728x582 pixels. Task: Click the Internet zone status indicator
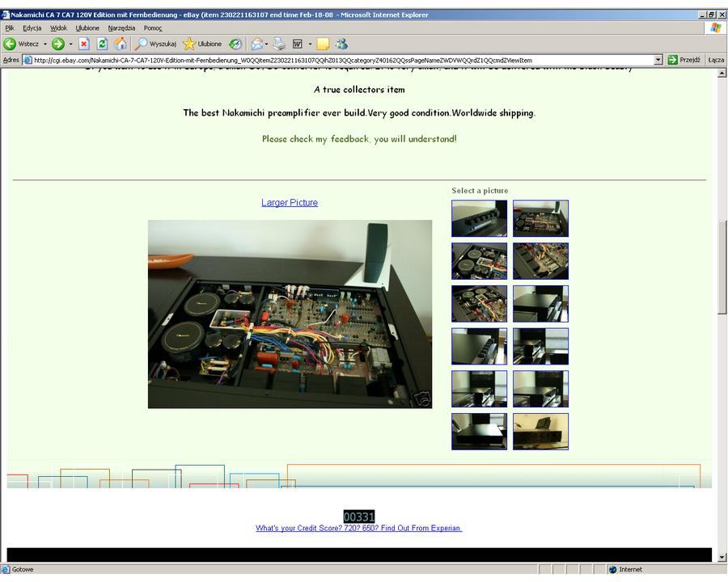point(626,569)
